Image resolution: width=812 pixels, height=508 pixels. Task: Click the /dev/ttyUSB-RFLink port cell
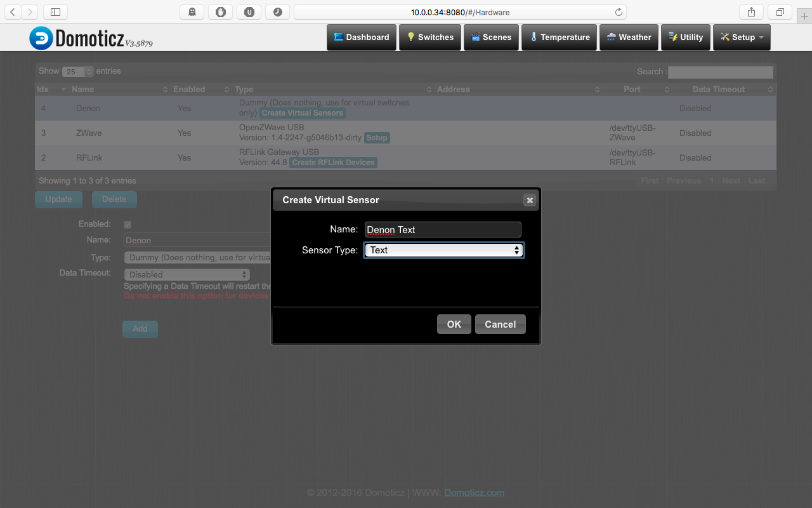pyautogui.click(x=632, y=157)
